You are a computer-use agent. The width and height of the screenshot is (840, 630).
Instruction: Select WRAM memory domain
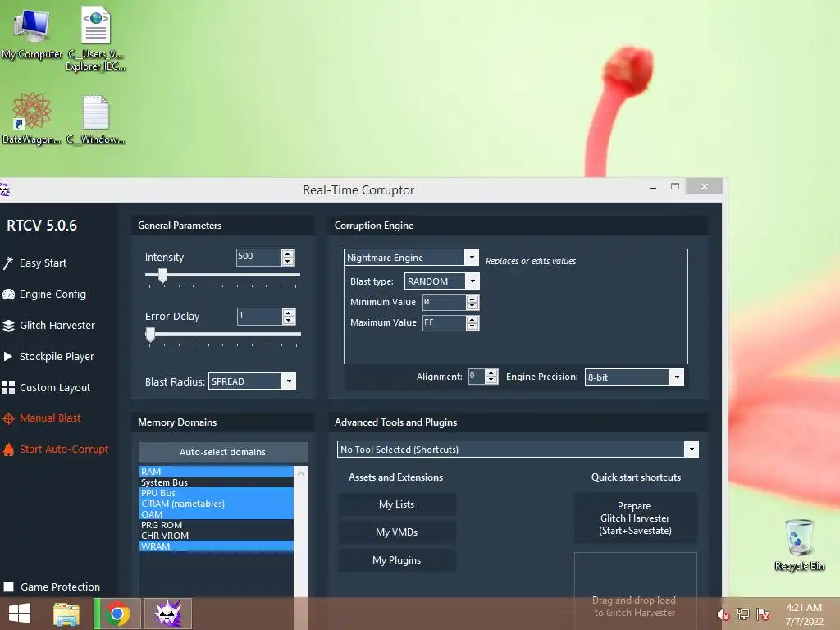[217, 546]
